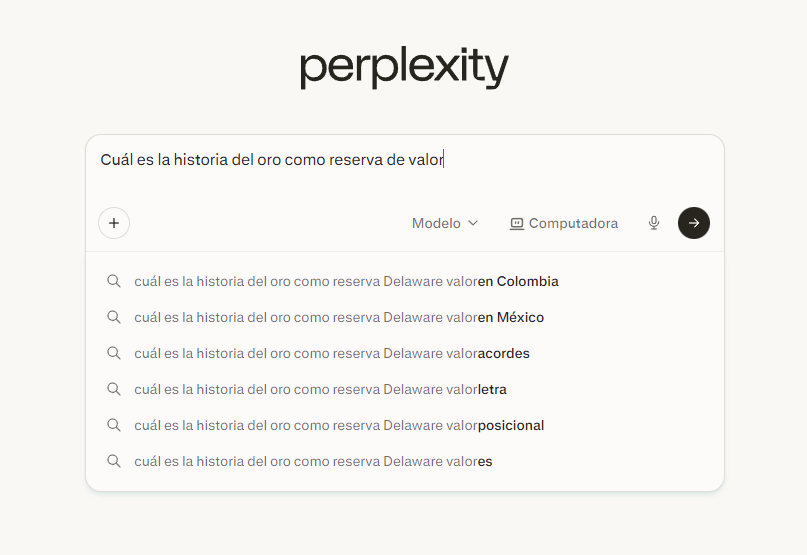This screenshot has width=807, height=555.
Task: Pick suggestion ending in 'posicional'
Action: (339, 425)
